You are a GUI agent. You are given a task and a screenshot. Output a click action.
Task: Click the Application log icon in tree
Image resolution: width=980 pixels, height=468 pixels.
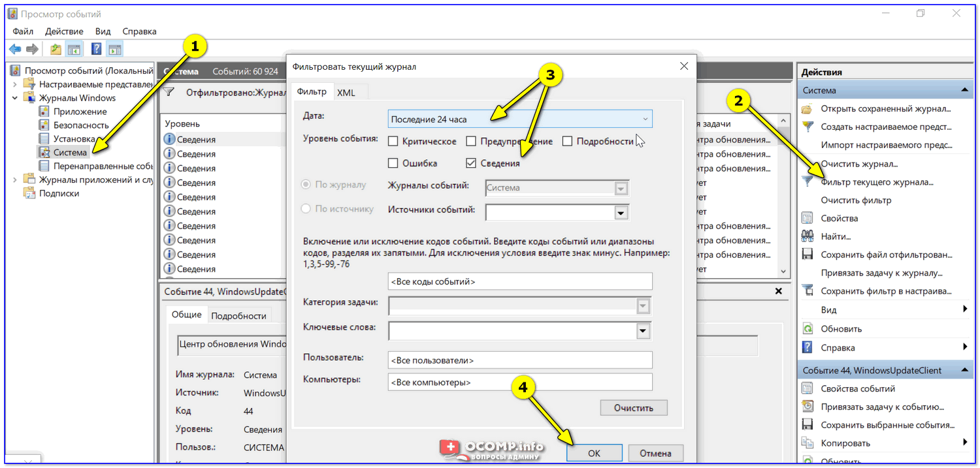coord(44,112)
